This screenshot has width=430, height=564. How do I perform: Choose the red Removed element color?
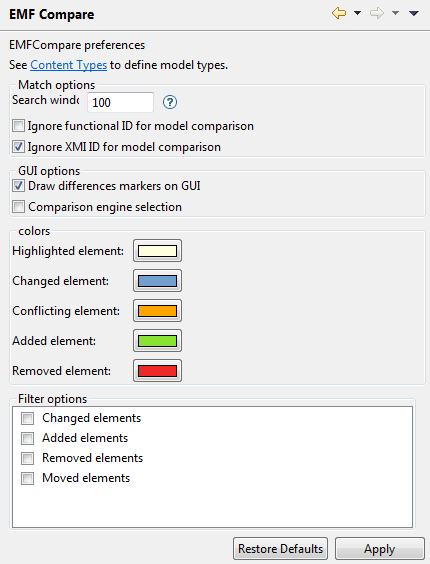157,370
